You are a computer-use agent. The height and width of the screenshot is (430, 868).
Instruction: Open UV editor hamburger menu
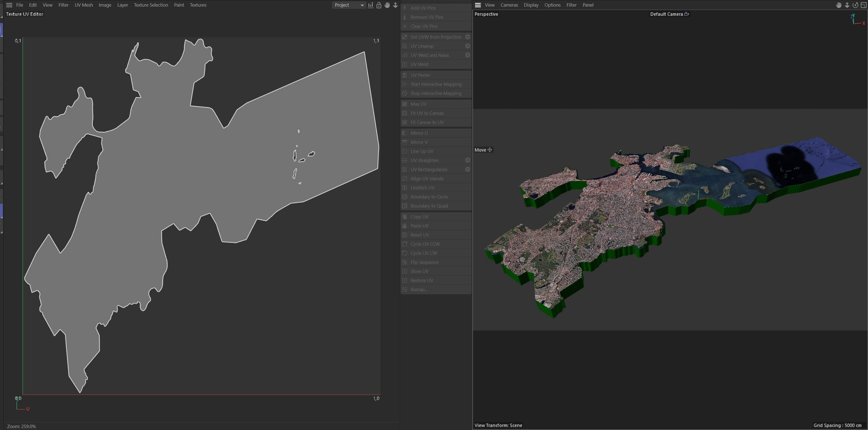coord(9,5)
